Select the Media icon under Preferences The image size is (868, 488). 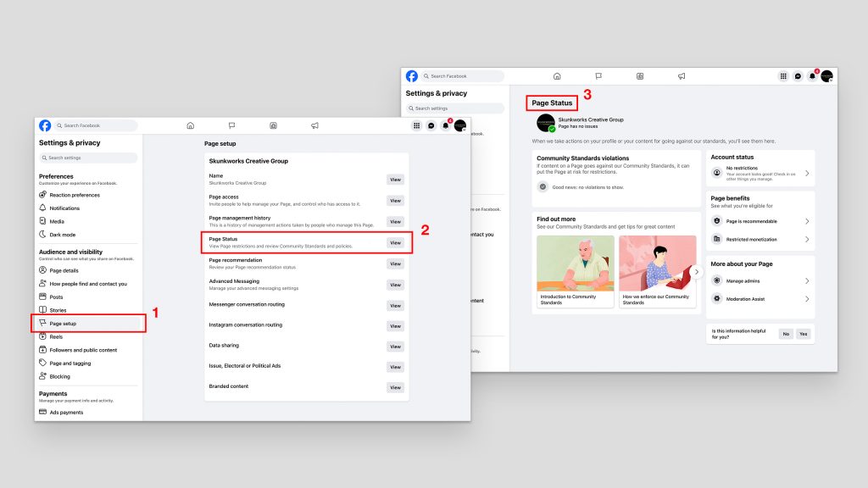42,222
